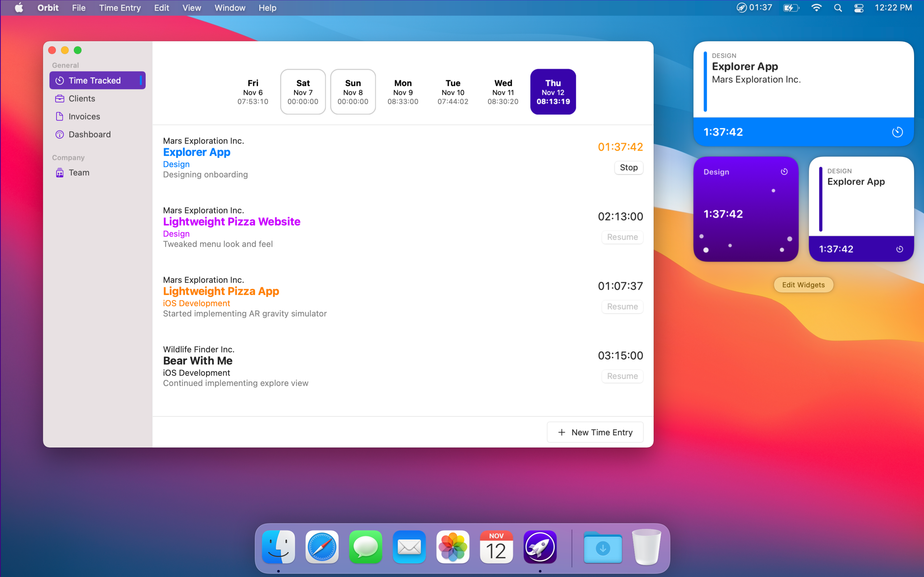Viewport: 924px width, 577px height.
Task: Click the Time Tracked clock icon in sidebar
Action: 60,80
